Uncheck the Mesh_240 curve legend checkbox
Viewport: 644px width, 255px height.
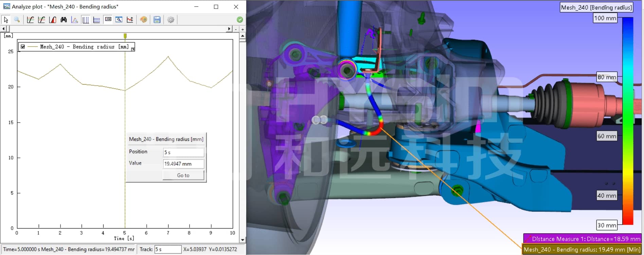(23, 47)
